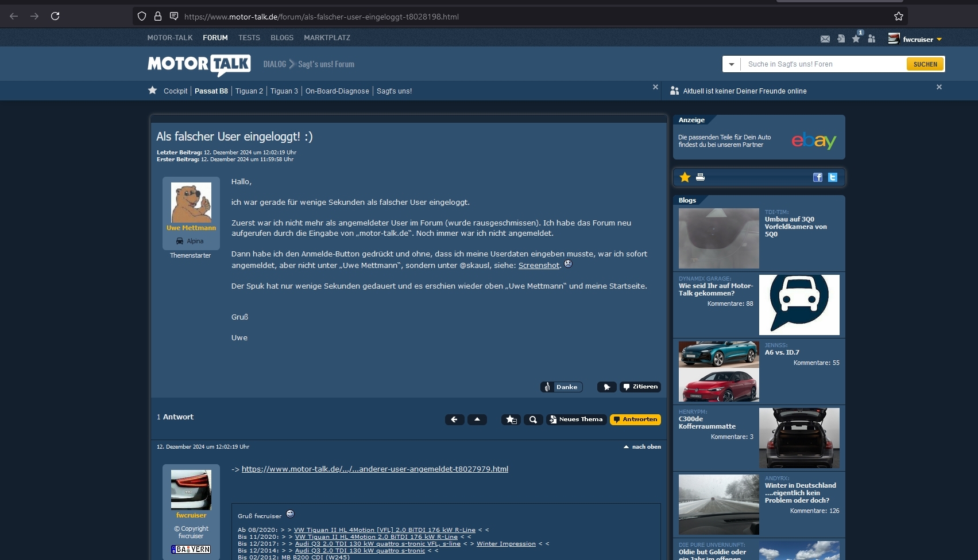Open the Screenshot link in post
The image size is (978, 560).
539,265
